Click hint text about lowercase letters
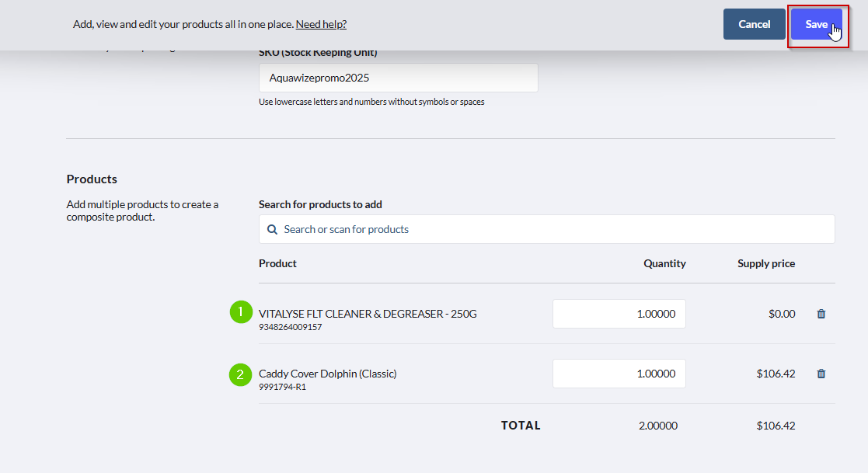 [x=371, y=102]
